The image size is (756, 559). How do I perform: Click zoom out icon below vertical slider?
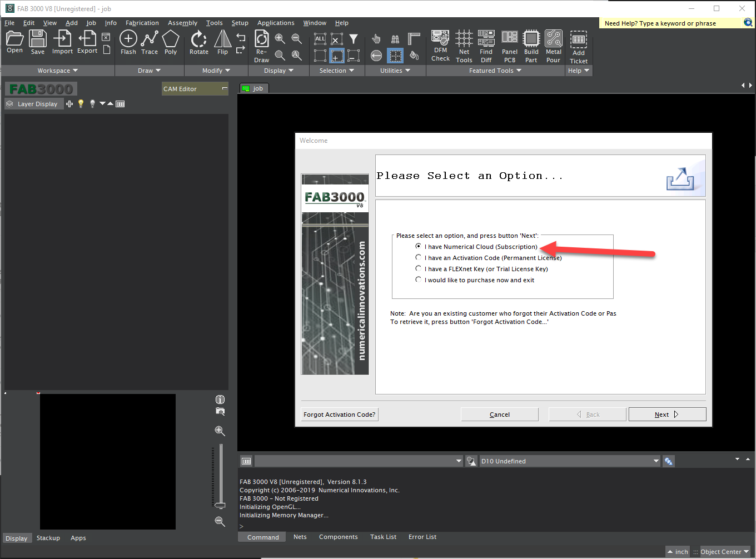pos(220,522)
